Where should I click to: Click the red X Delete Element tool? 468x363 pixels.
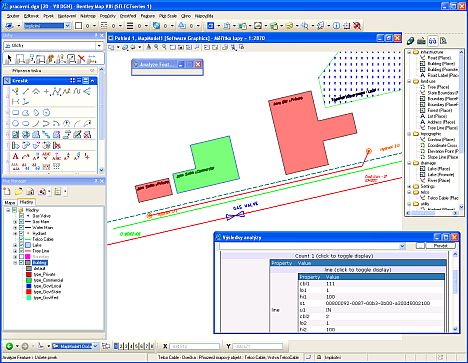pos(81,59)
